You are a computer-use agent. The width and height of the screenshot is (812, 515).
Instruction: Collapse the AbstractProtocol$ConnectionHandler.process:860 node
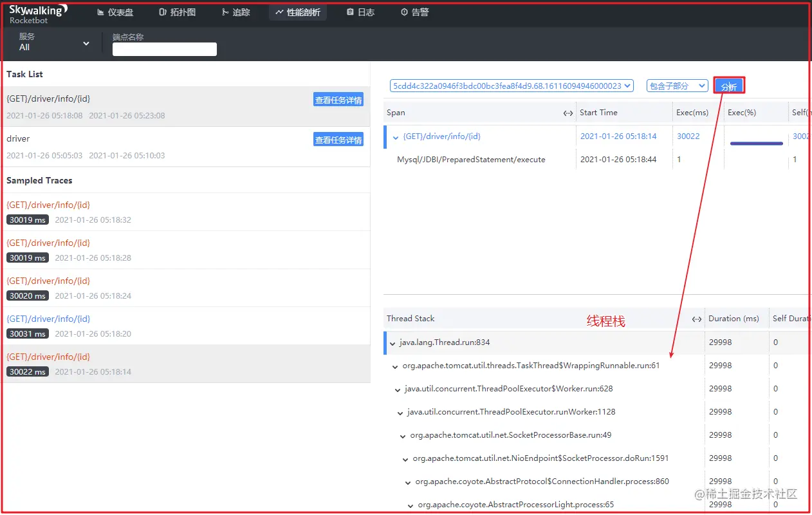coord(409,482)
